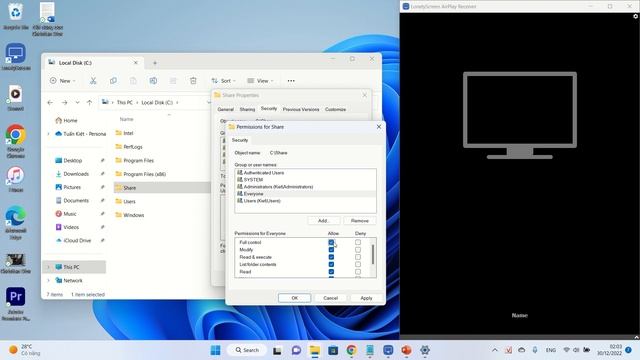Open taskbar Search box
This screenshot has height=360, width=640.
tap(247, 350)
